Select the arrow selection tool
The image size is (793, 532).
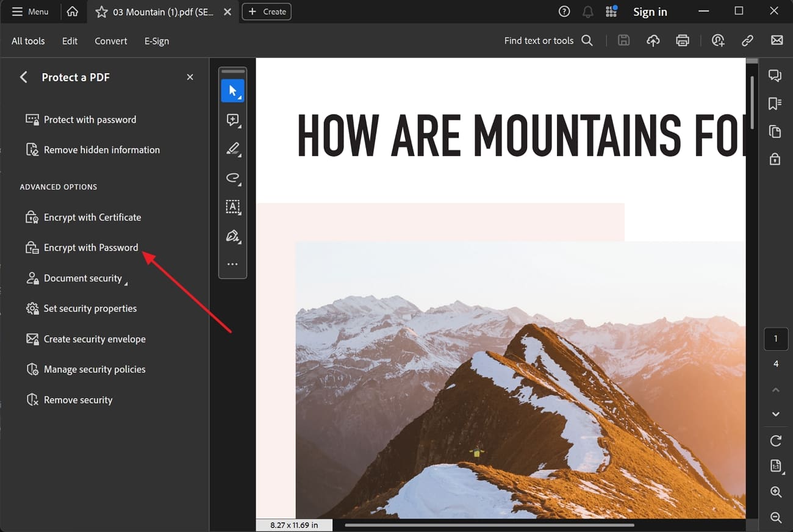click(232, 90)
